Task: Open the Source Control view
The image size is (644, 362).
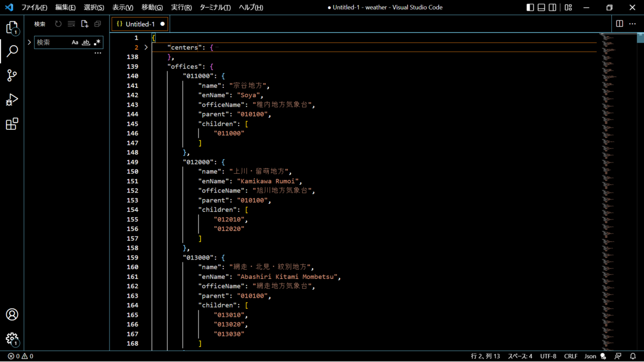Action: tap(12, 75)
